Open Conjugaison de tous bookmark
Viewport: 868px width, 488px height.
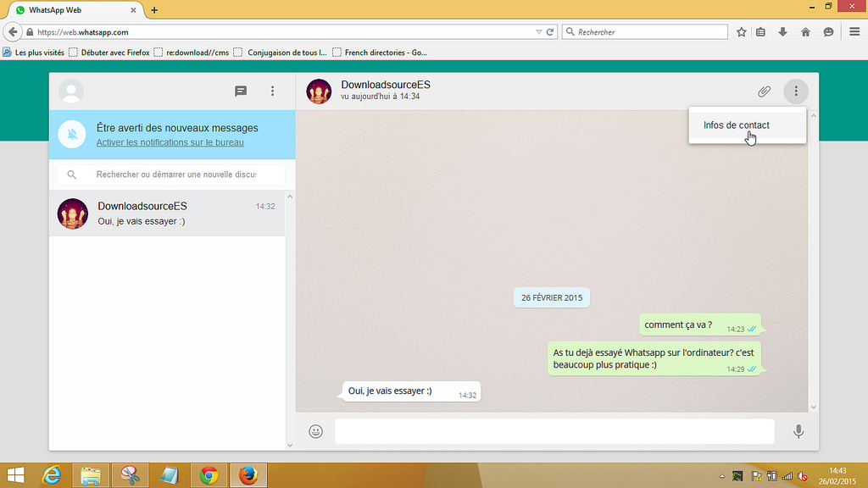pos(286,53)
